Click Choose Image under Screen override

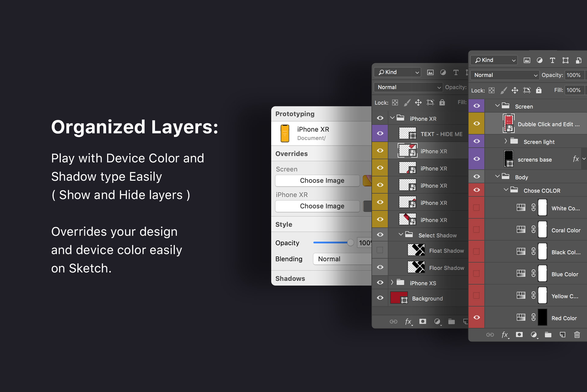point(317,180)
